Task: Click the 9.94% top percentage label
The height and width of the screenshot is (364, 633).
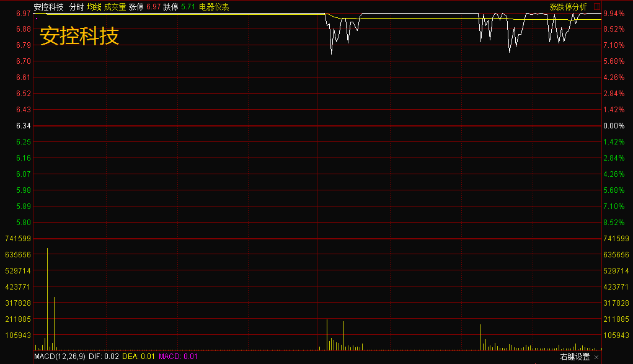Action: tap(614, 14)
